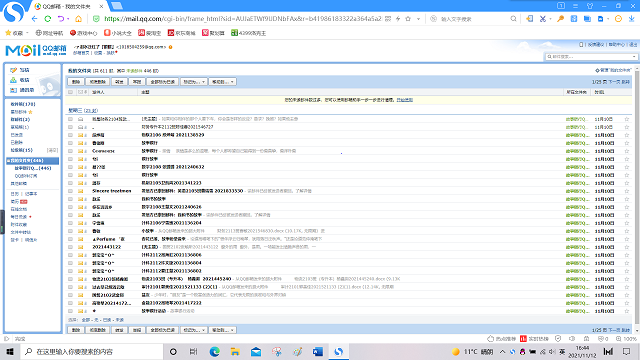640x360 pixels.
Task: Click the envelope icon of the Coeneose email
Action: [x=81, y=151]
